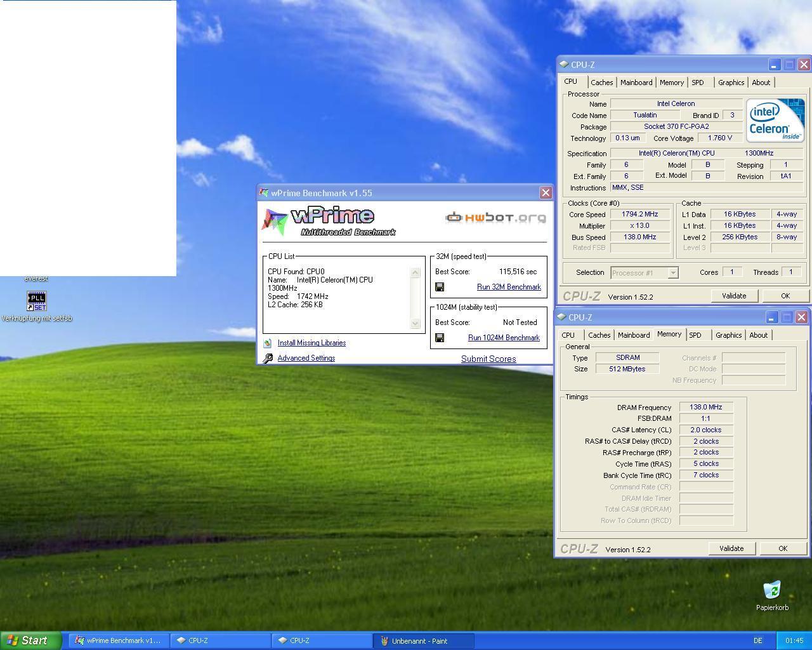Open About tab in lower CPU-Z window

(759, 335)
